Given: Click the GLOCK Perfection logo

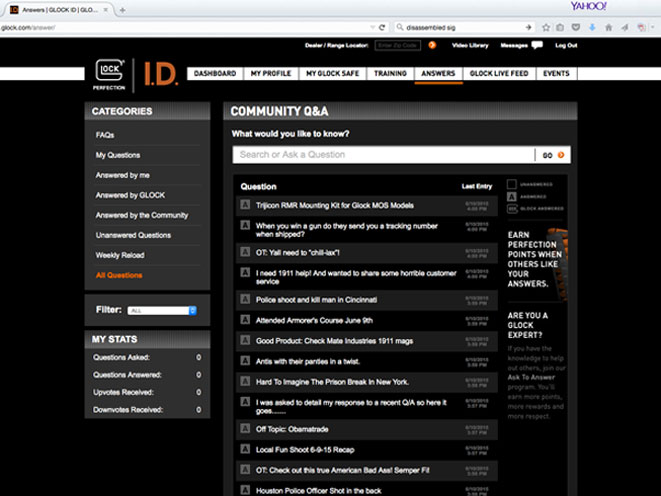Looking at the screenshot, I should (x=108, y=72).
